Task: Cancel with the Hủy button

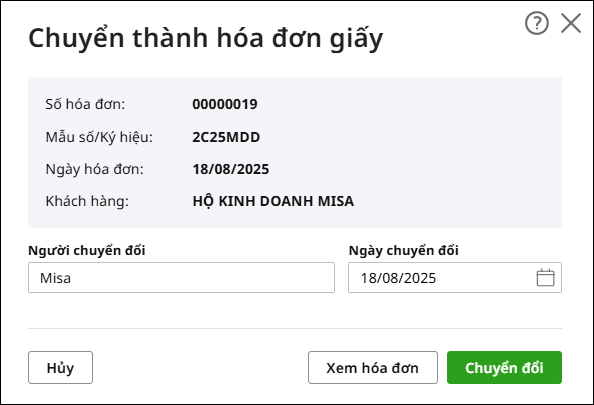Action: pos(60,367)
